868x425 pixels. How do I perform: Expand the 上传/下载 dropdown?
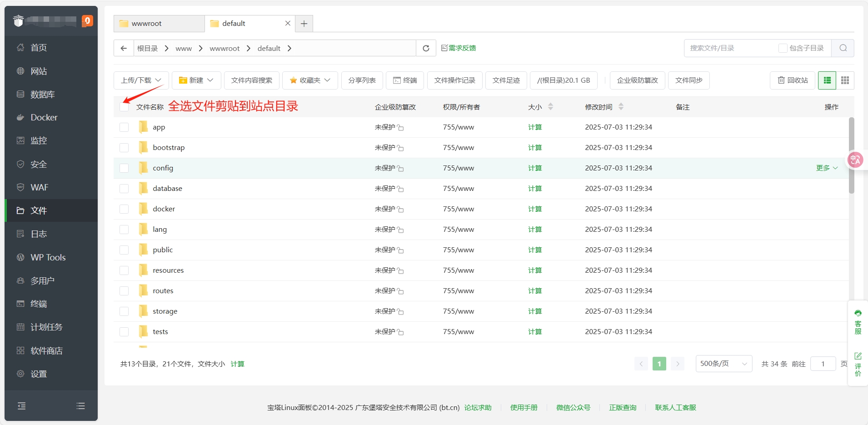click(141, 80)
